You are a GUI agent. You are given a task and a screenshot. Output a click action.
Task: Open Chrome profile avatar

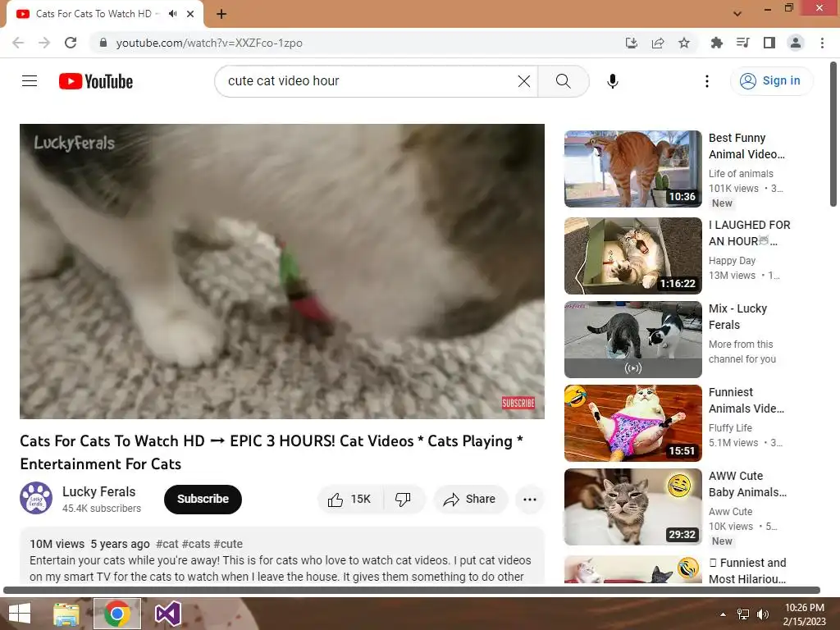pos(796,43)
